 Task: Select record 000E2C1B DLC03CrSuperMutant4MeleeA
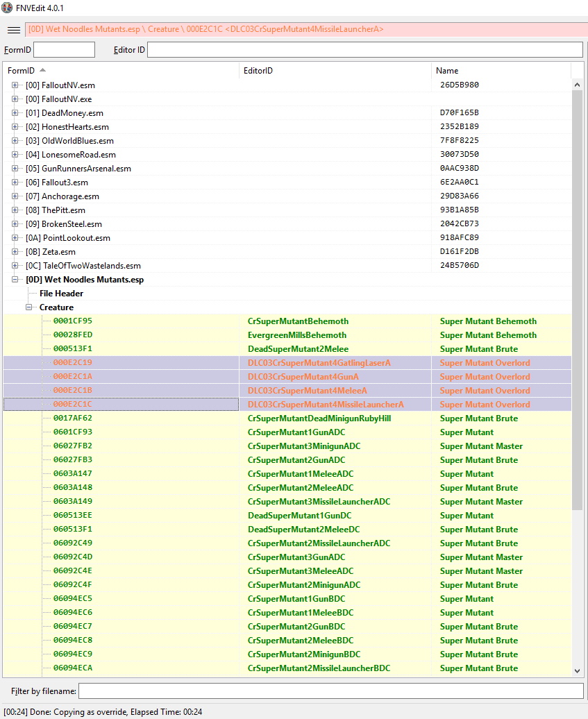click(287, 390)
